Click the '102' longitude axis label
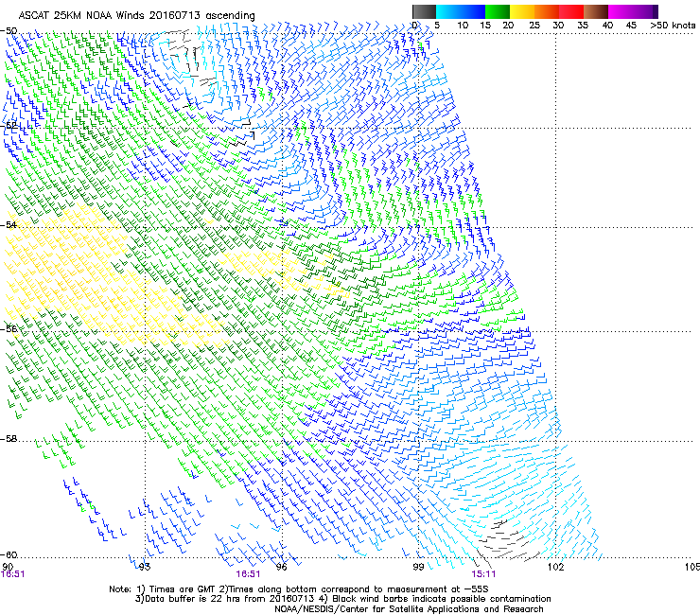The width and height of the screenshot is (700, 615). (555, 567)
